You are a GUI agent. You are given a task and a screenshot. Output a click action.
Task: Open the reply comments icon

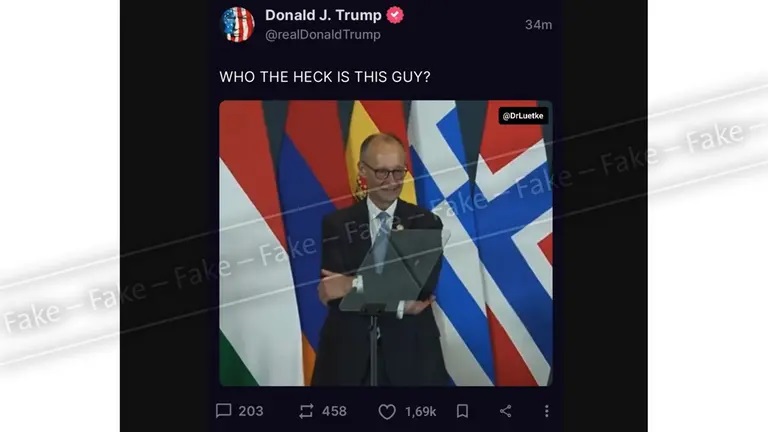pyautogui.click(x=223, y=410)
